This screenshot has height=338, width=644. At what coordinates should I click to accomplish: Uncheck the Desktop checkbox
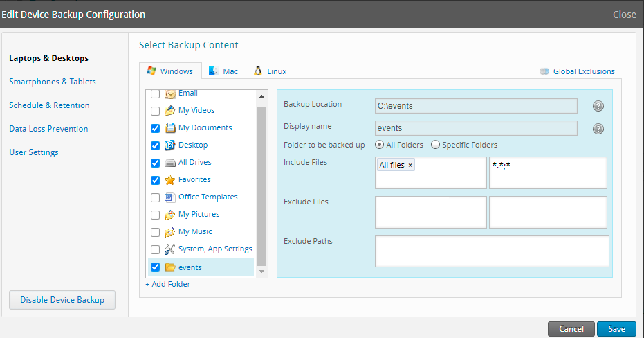(155, 145)
